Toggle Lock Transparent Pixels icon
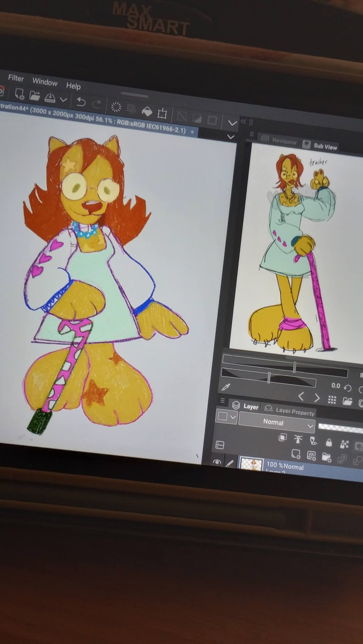Screen dimensions: 363x644 pos(344,444)
